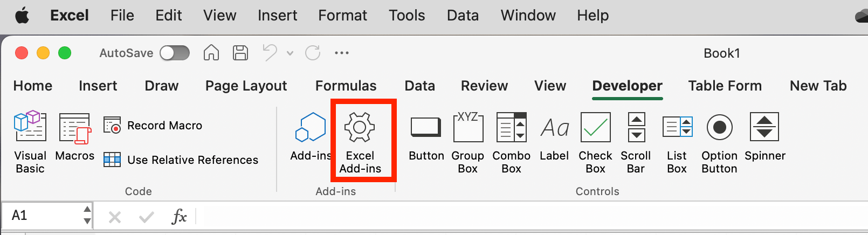Screen dimensions: 868x235
Task: Switch to the View ribbon tab
Action: [x=550, y=86]
